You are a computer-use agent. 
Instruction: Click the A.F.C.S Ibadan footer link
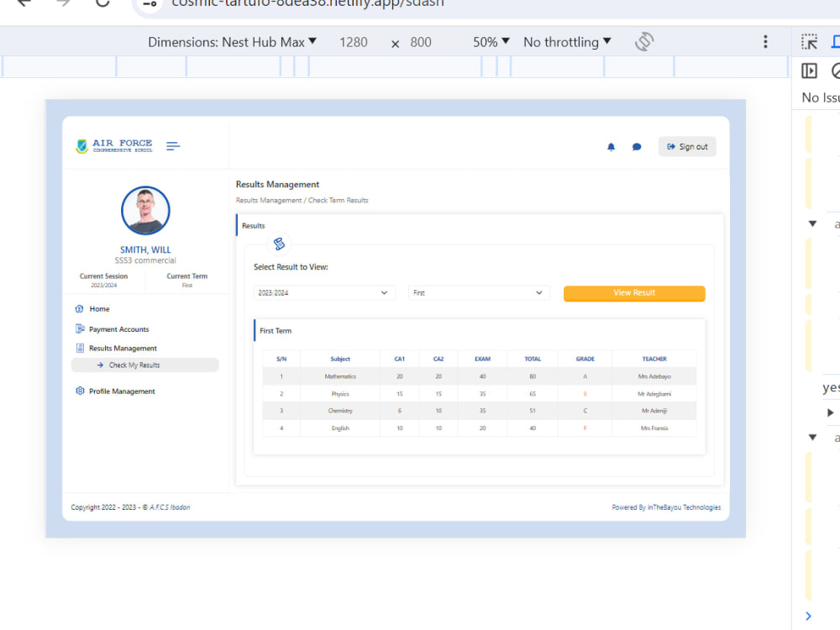click(x=170, y=507)
